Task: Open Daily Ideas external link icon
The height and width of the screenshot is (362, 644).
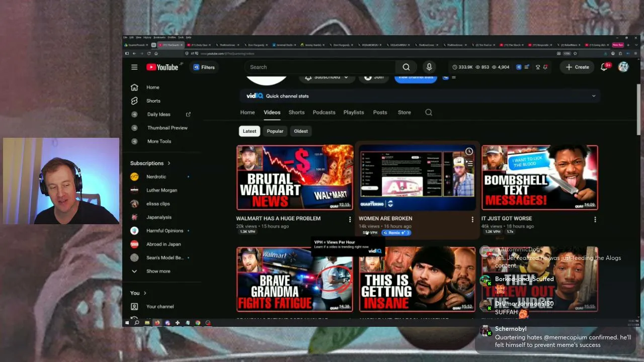Action: click(x=188, y=115)
